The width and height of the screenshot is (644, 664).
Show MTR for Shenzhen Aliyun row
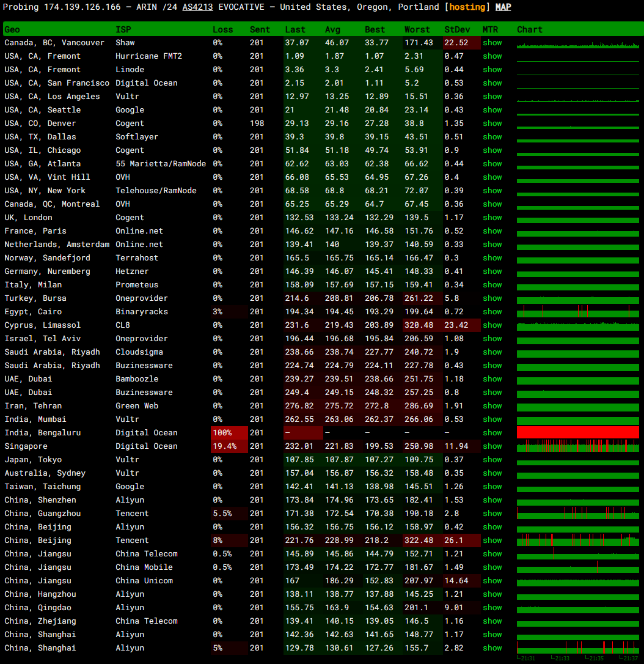click(492, 500)
